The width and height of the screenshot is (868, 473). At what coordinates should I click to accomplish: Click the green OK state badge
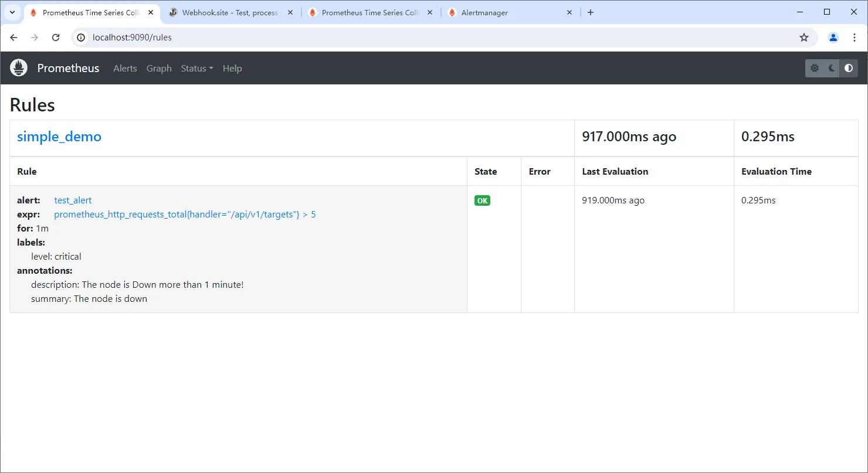pos(482,200)
